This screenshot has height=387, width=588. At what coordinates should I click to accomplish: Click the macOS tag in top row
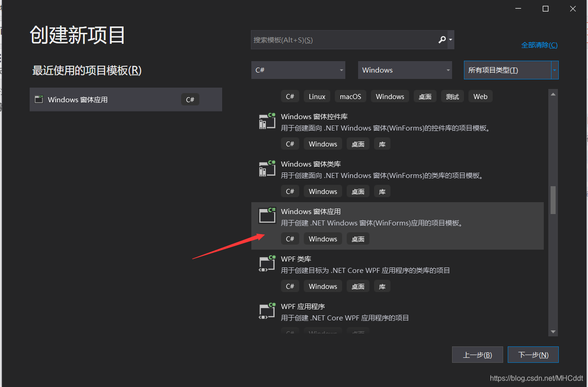coord(350,96)
